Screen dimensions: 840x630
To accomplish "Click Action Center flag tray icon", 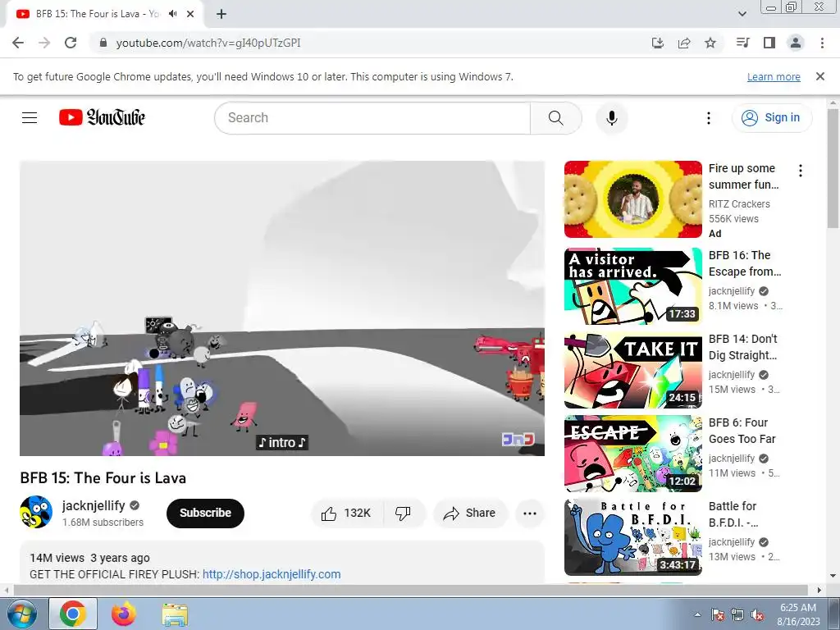I will pyautogui.click(x=718, y=614).
